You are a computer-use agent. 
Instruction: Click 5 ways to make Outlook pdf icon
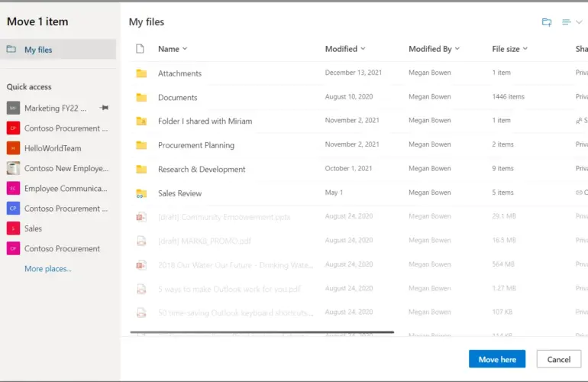coord(141,289)
